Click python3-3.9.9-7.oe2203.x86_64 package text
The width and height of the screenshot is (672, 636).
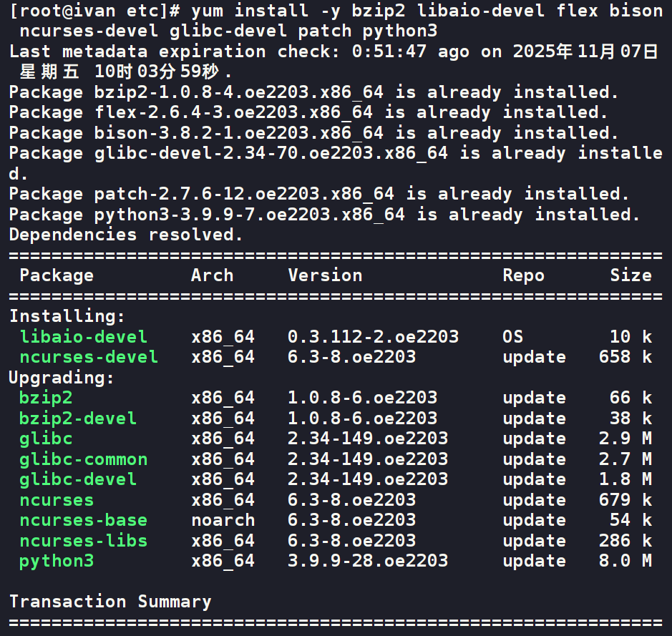pos(250,215)
